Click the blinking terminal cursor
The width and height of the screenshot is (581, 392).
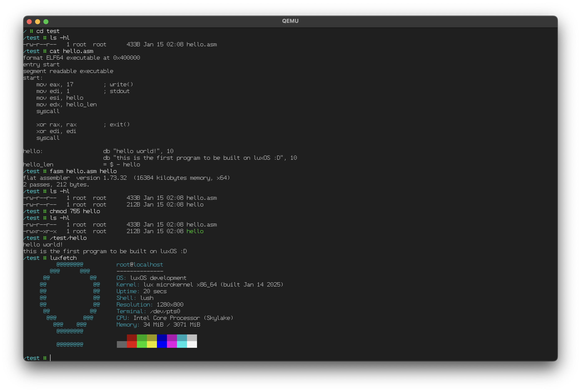[50, 358]
